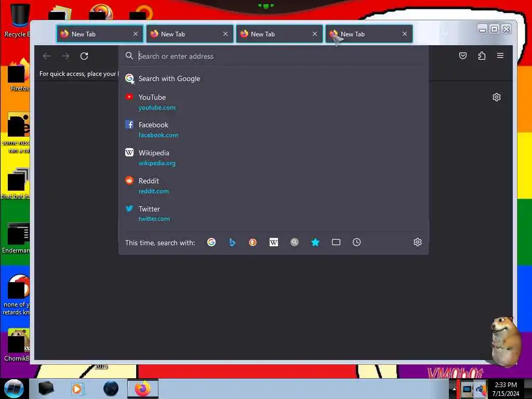Screen dimensions: 532x399
Task: Select the Firefox desktop shortcut
Action: coord(19,75)
